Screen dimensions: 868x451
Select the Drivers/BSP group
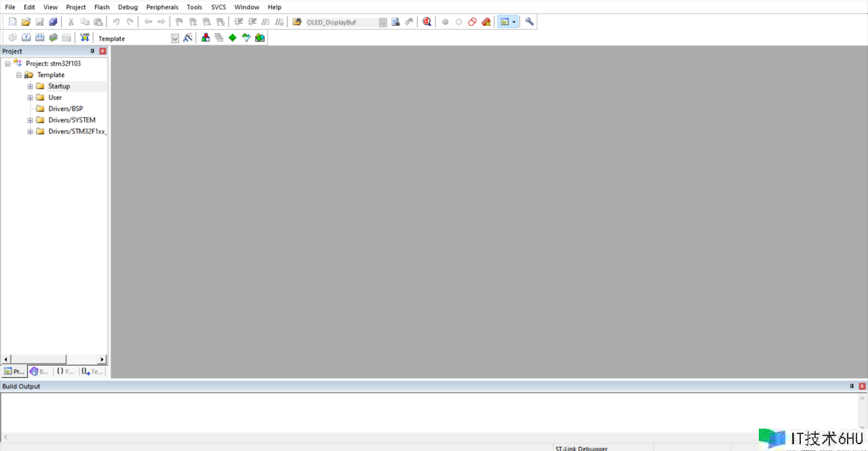[x=65, y=109]
